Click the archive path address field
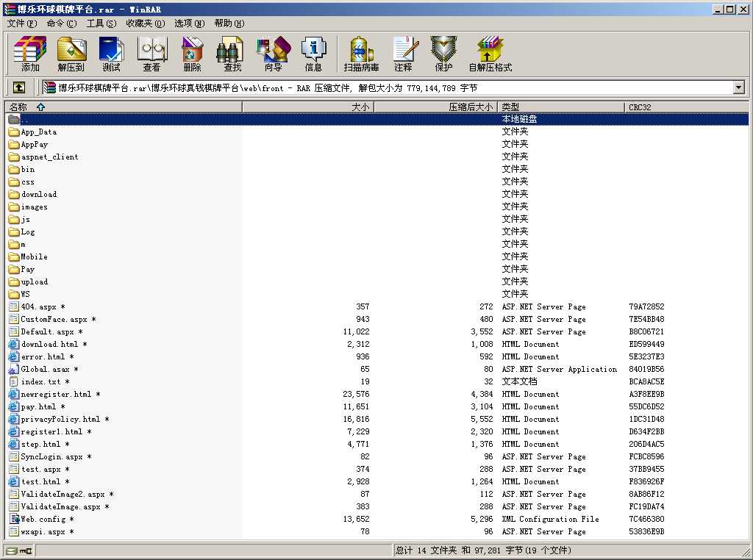 (x=387, y=87)
